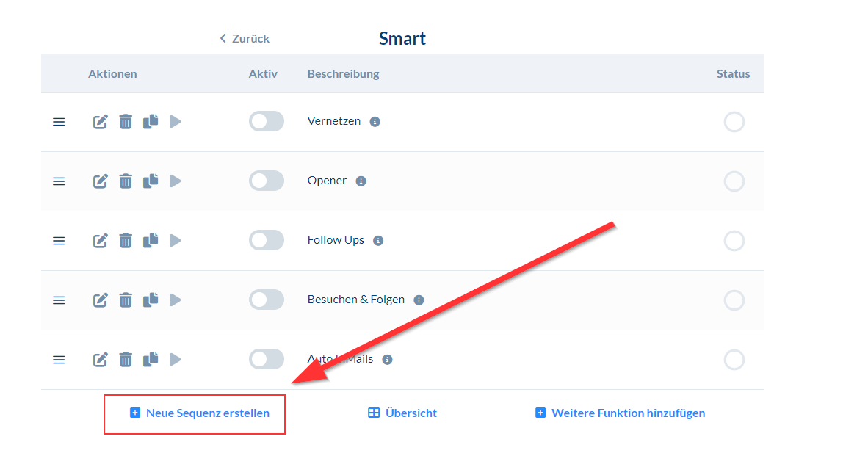Open drag handle menu for Opener row
868x453 pixels.
point(59,181)
